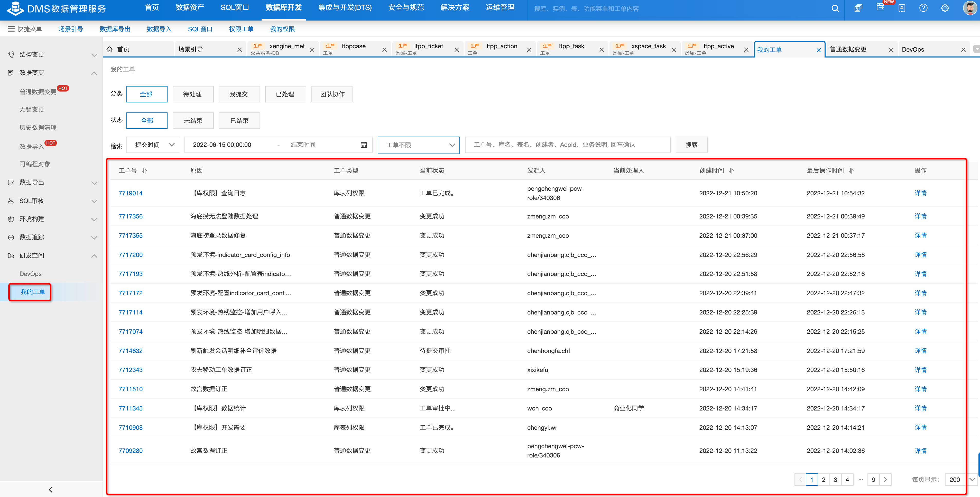Open 权限工单 shortcut link
Screen dimensions: 980x497
pyautogui.click(x=241, y=29)
